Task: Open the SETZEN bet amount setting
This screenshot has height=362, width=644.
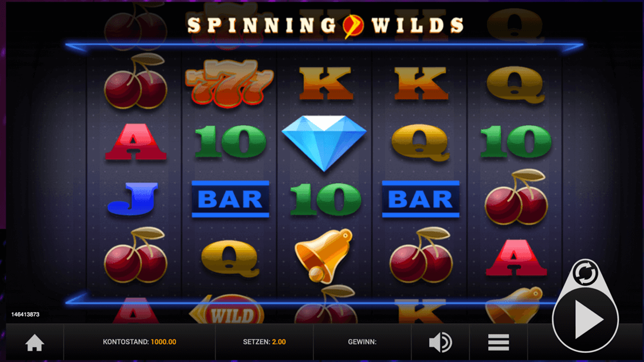Action: tap(264, 342)
